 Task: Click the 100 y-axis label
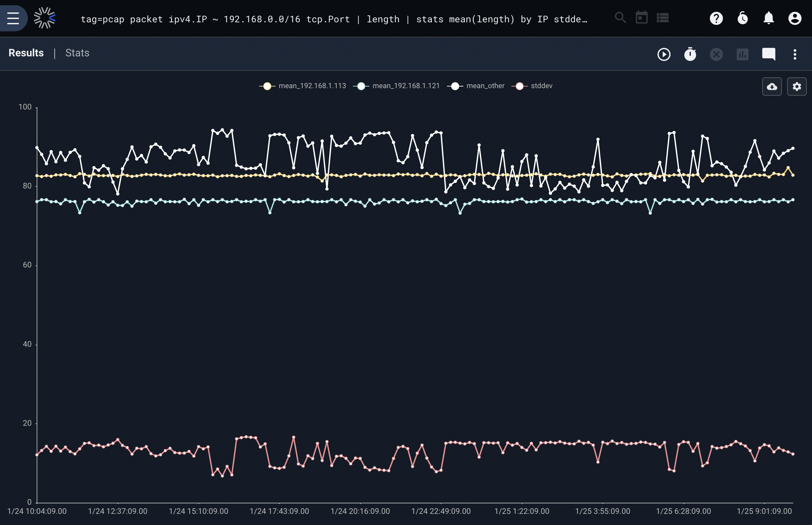pyautogui.click(x=25, y=107)
